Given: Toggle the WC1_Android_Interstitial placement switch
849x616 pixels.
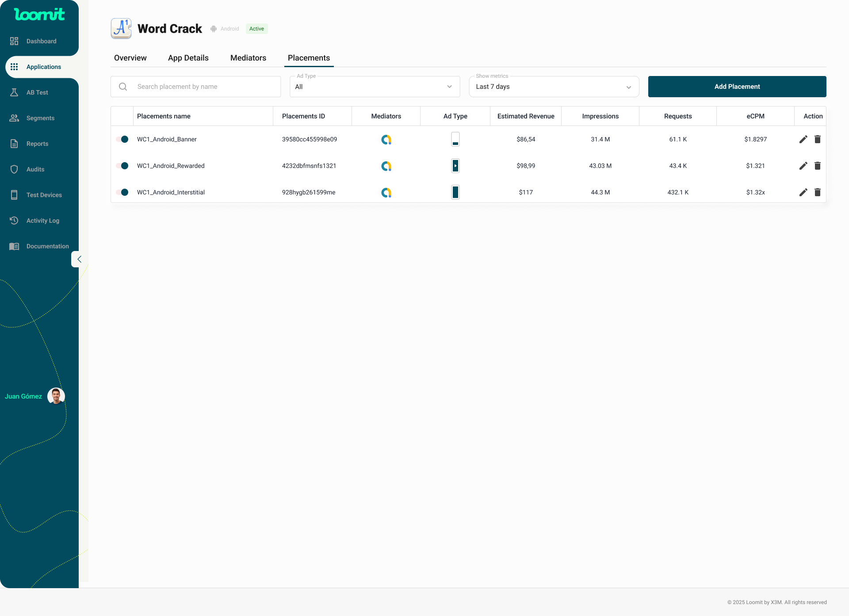Looking at the screenshot, I should coord(122,192).
